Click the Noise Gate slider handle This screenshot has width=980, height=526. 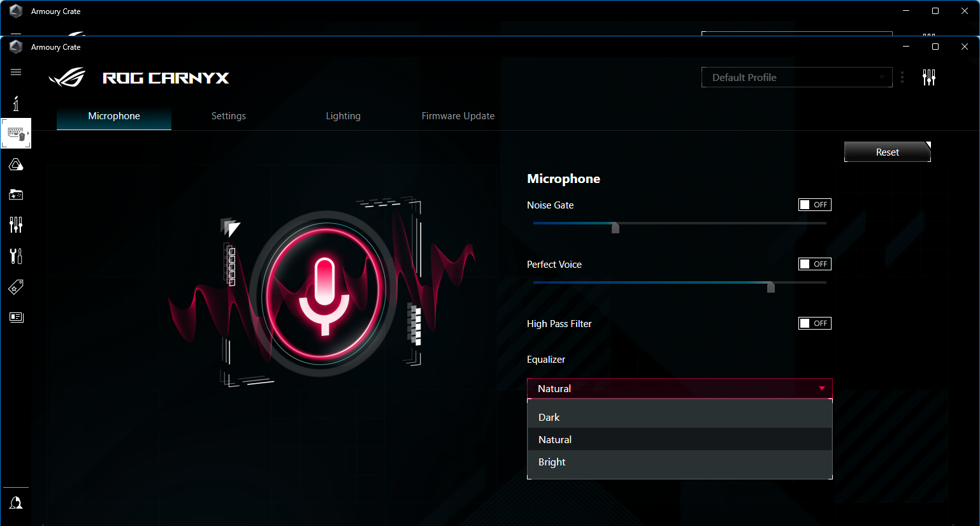pyautogui.click(x=616, y=228)
